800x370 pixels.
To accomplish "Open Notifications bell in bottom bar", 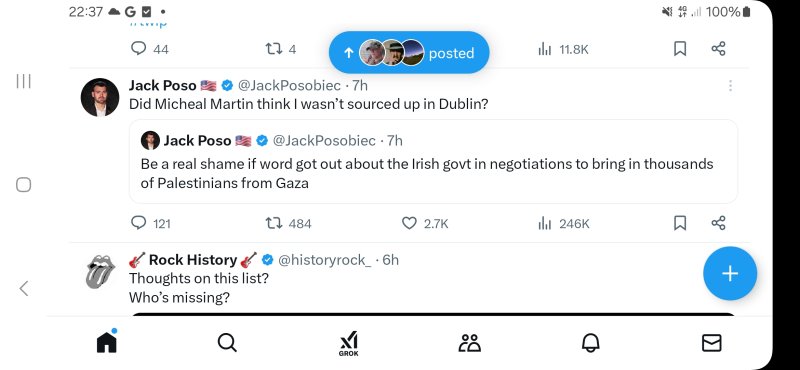I will (591, 343).
